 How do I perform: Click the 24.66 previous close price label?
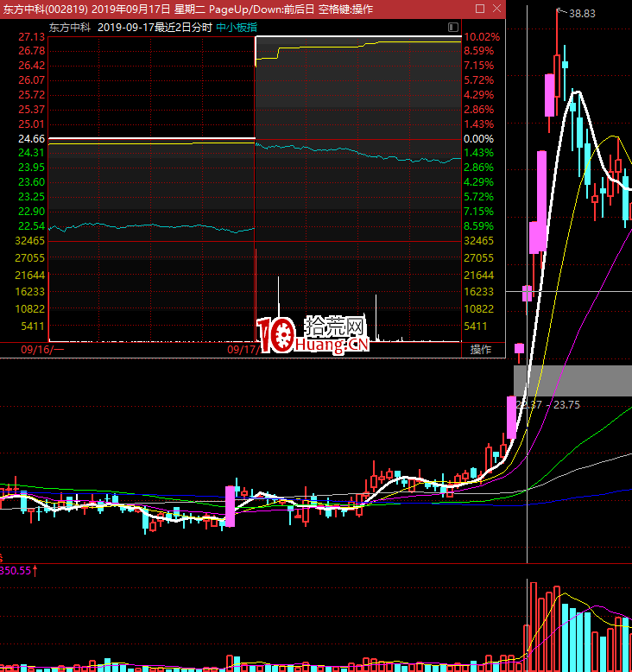[31, 138]
